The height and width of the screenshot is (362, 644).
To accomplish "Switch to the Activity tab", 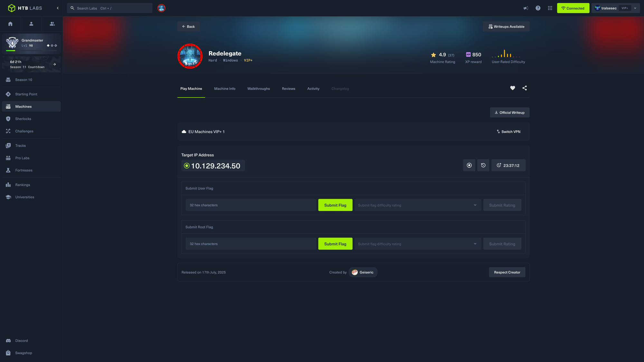I will click(x=313, y=89).
